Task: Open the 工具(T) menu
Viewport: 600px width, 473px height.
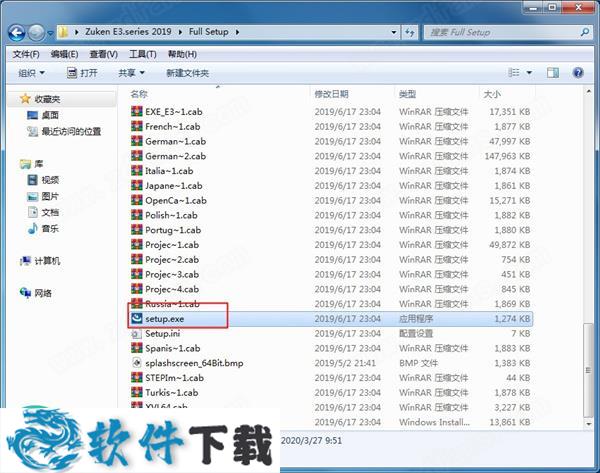Action: point(143,54)
